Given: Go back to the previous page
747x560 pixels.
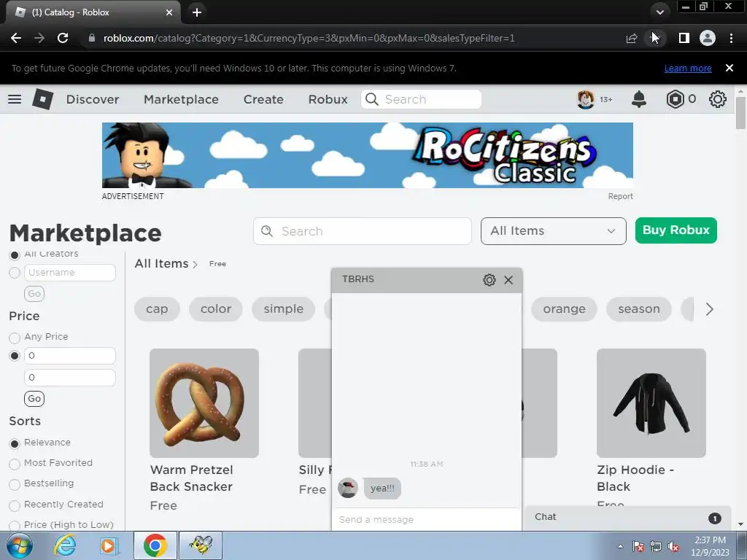Looking at the screenshot, I should coord(16,38).
